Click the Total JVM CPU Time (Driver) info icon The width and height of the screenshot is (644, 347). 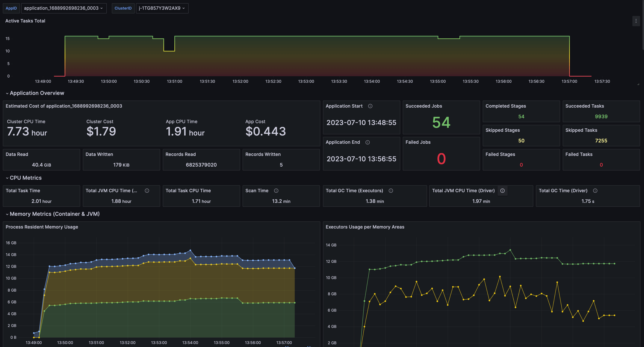click(x=503, y=190)
